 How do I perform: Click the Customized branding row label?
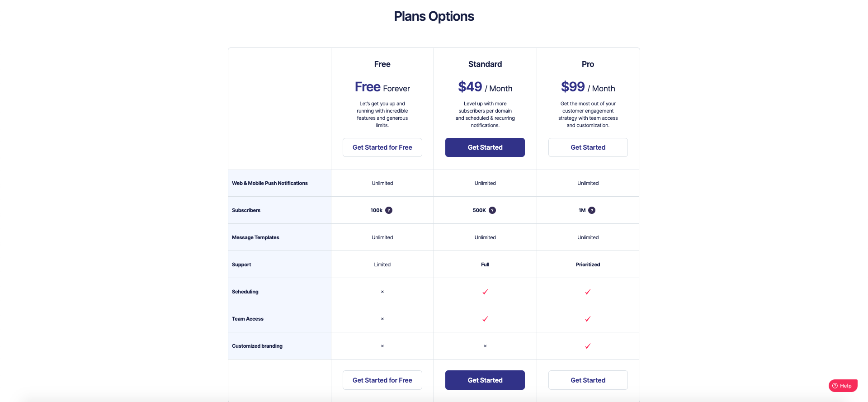[257, 346]
